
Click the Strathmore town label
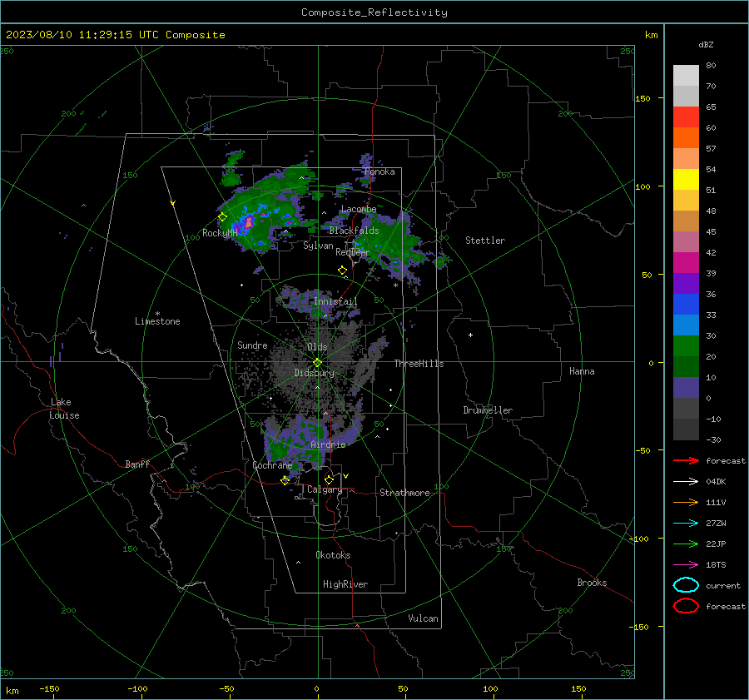(x=404, y=493)
